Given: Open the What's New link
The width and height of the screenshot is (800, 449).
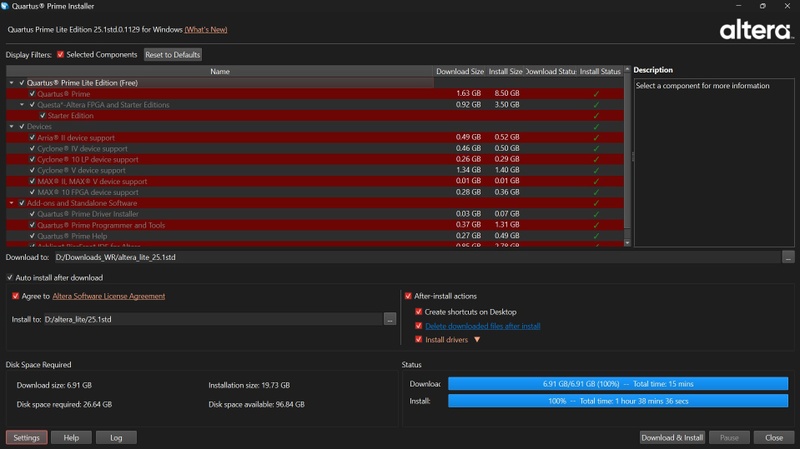Looking at the screenshot, I should (x=206, y=30).
